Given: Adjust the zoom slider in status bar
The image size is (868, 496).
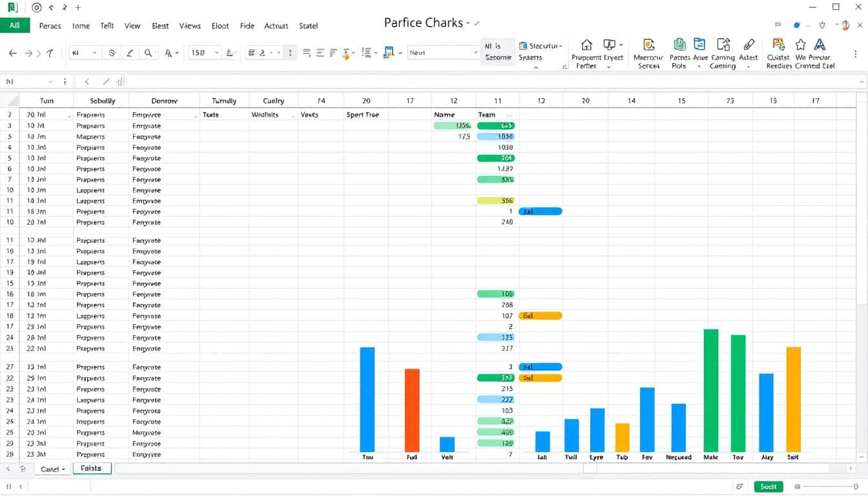Looking at the screenshot, I should (827, 486).
